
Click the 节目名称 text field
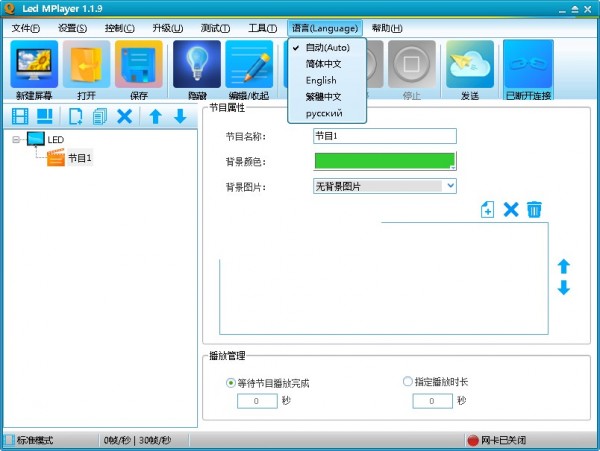coord(384,136)
